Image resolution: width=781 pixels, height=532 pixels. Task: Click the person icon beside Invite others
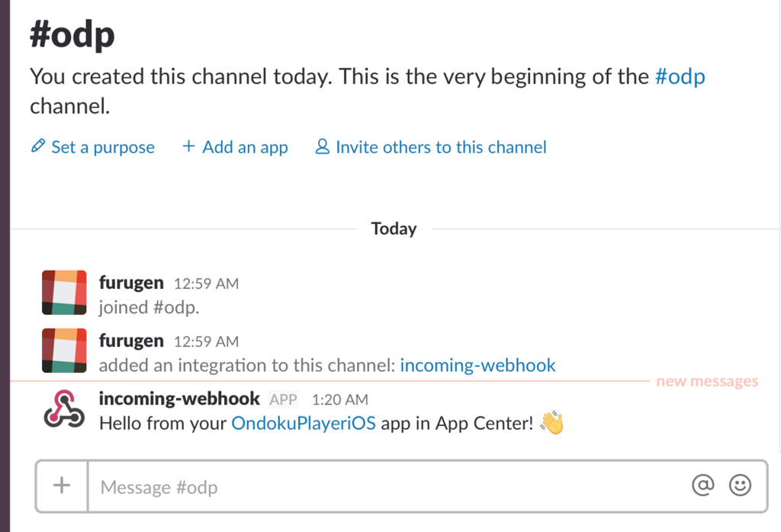click(x=323, y=146)
